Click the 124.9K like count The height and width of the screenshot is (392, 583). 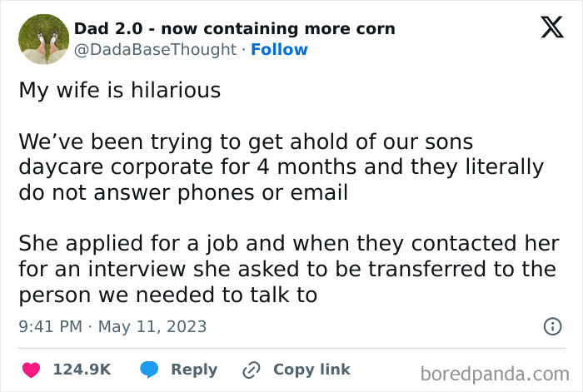(x=82, y=370)
